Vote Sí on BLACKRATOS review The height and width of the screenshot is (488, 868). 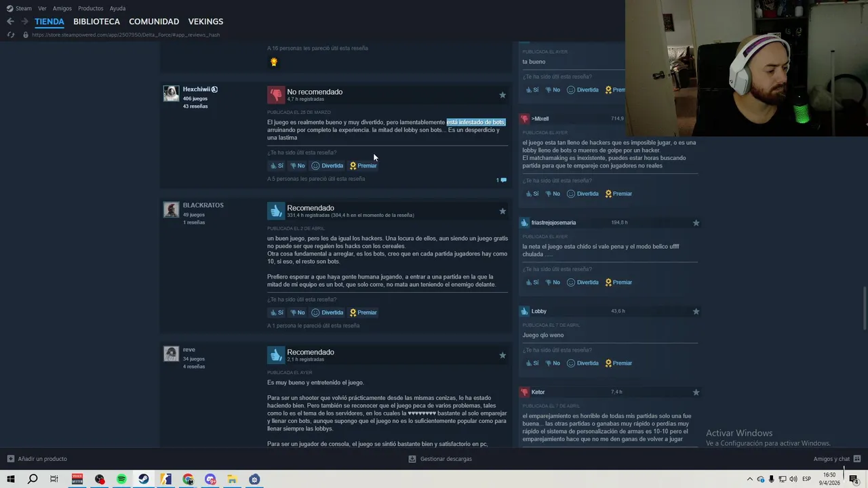277,312
